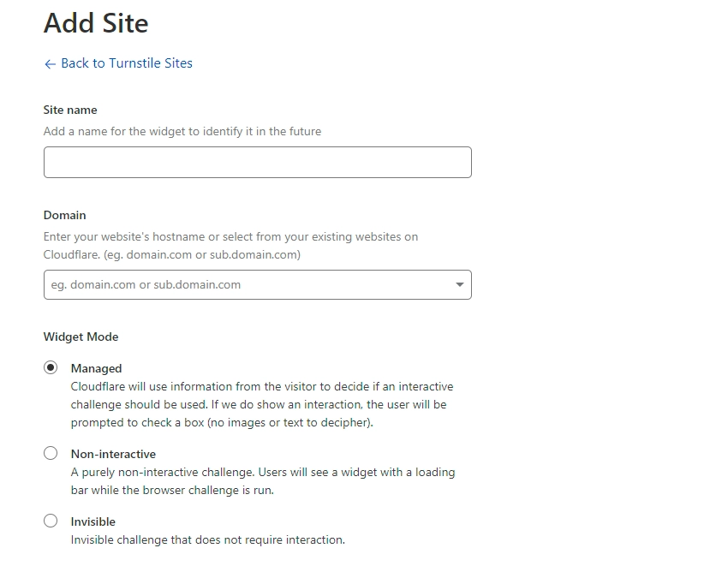Click the empty widget name field
728x566 pixels.
[x=257, y=162]
